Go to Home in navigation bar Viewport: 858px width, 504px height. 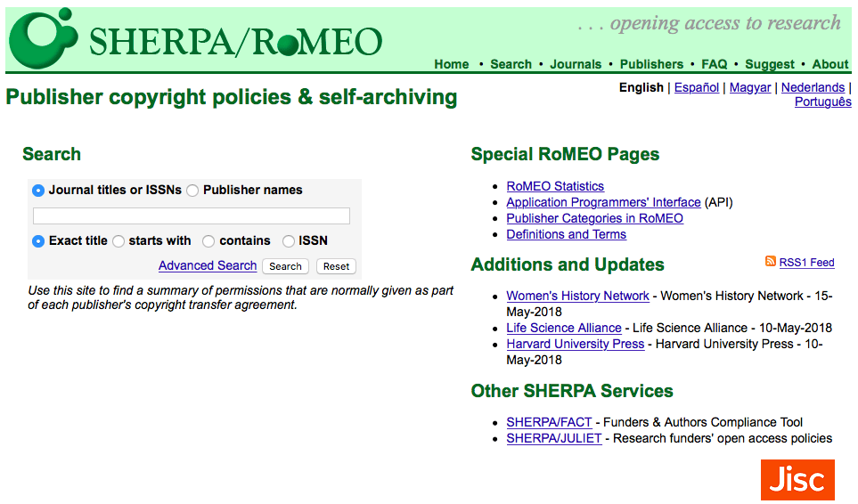point(452,64)
